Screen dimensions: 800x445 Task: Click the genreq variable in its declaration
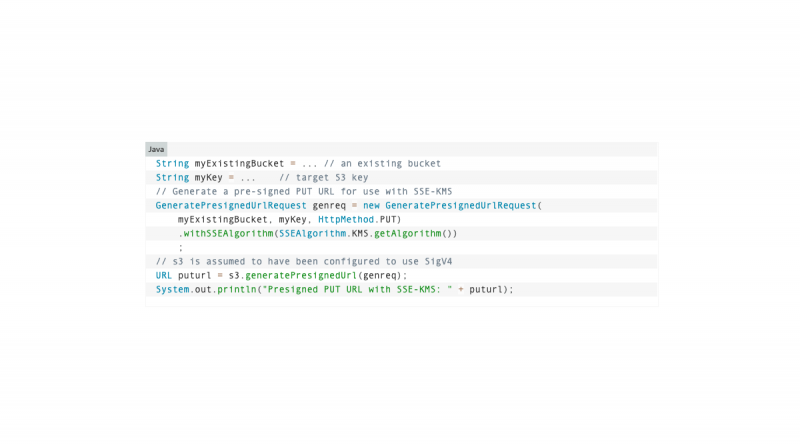coord(329,205)
